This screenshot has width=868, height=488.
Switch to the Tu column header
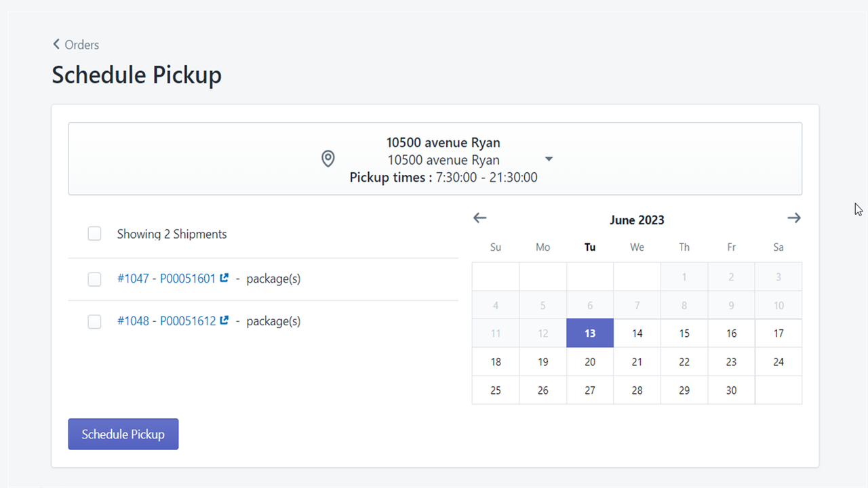click(589, 247)
